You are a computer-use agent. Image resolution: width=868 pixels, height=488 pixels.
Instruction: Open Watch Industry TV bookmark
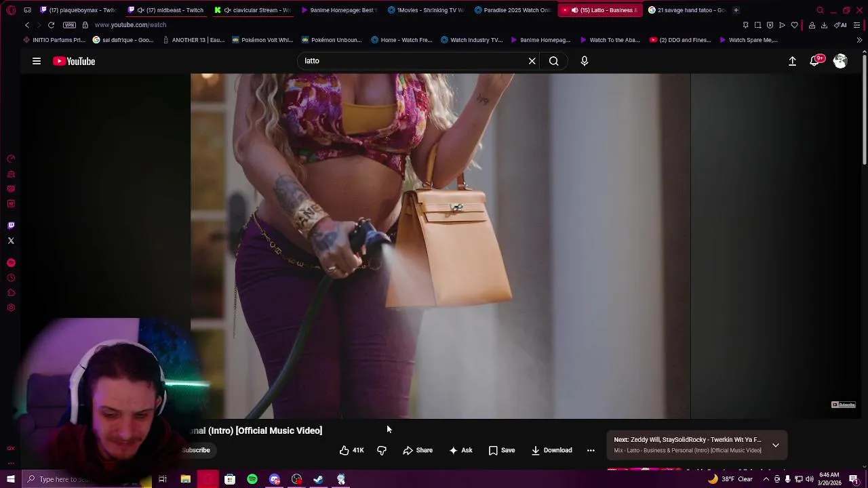[471, 40]
